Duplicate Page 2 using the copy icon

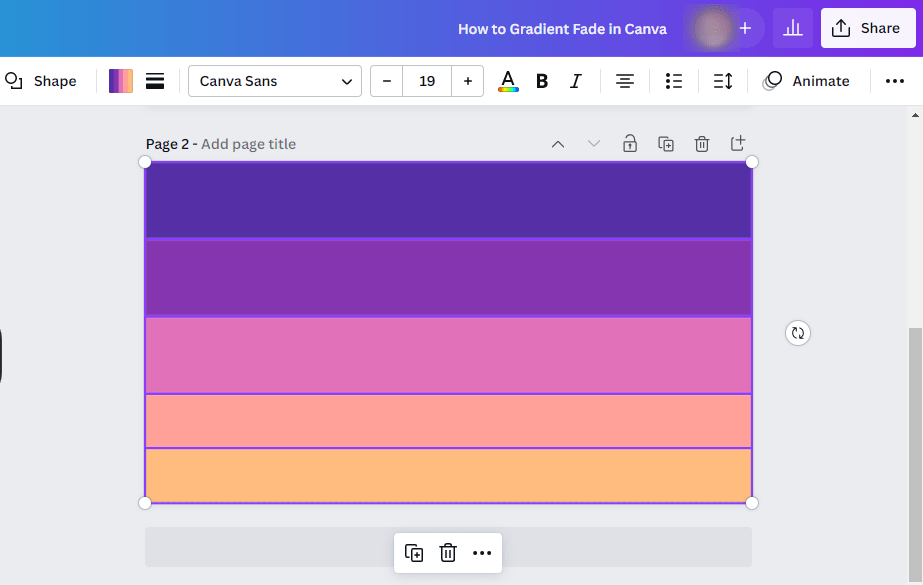pyautogui.click(x=666, y=144)
